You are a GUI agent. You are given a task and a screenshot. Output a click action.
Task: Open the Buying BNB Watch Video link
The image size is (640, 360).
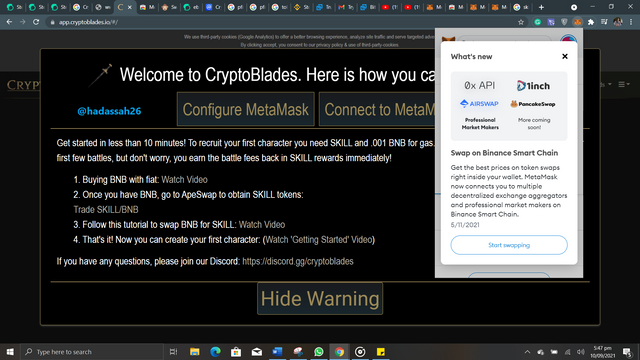(184, 180)
